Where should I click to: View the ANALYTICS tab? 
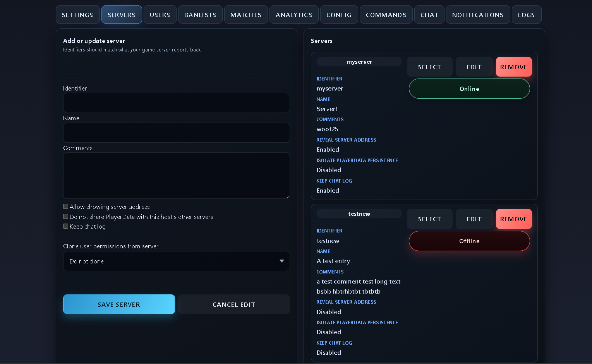(x=294, y=14)
